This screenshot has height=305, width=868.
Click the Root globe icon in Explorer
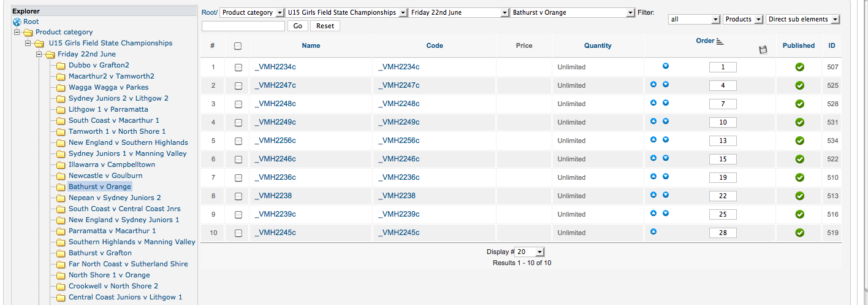[17, 21]
